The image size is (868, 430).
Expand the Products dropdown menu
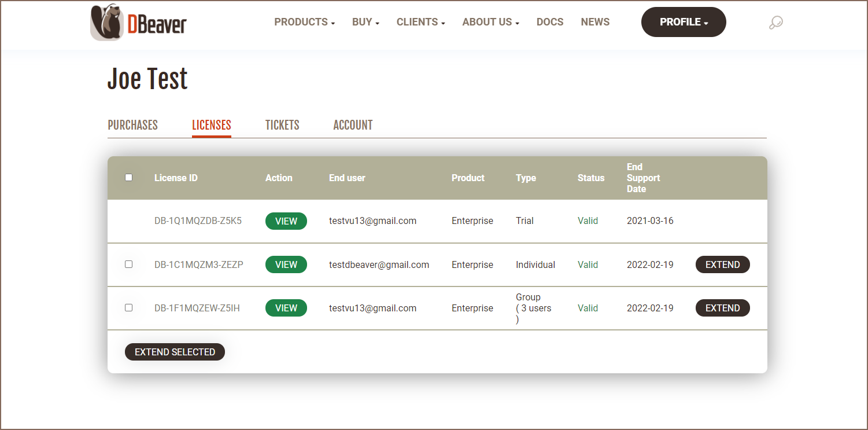tap(304, 22)
